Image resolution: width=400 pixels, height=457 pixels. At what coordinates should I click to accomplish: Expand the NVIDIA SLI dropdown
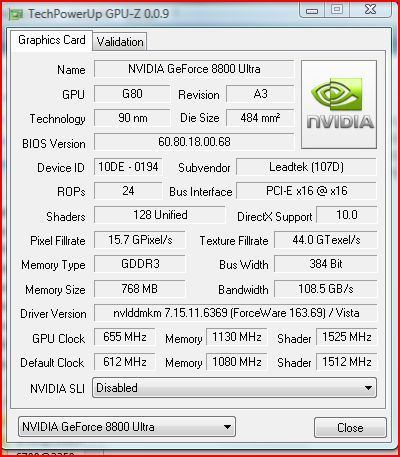tap(234, 388)
